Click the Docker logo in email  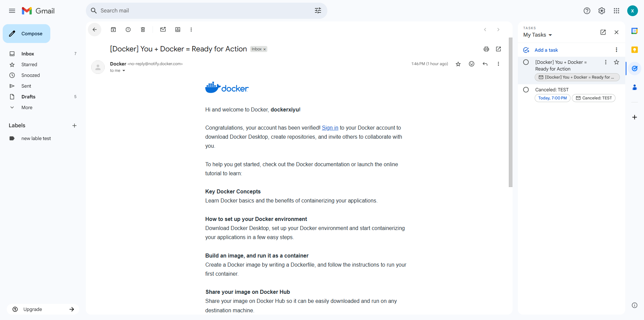tap(227, 88)
